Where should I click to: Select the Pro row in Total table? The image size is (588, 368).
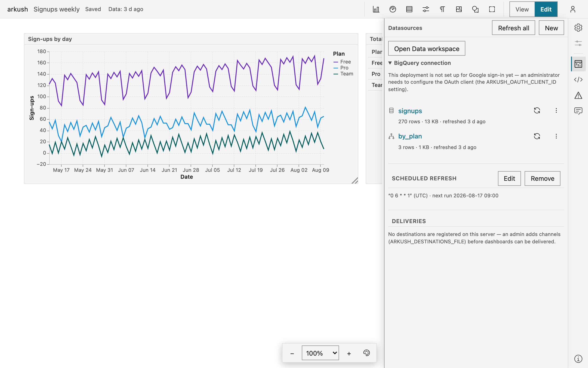[375, 74]
